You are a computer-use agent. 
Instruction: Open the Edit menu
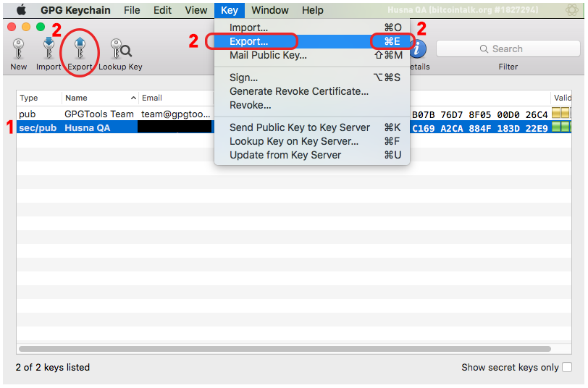(x=162, y=10)
